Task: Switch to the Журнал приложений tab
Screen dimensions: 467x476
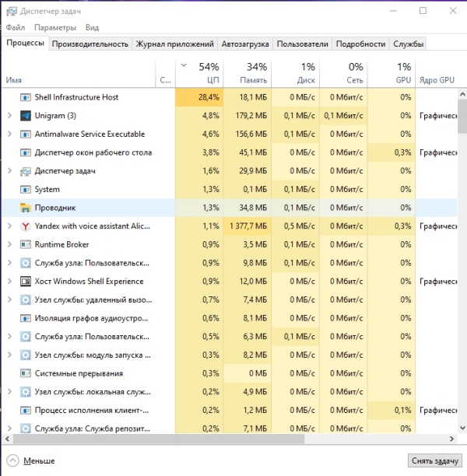Action: coord(174,44)
